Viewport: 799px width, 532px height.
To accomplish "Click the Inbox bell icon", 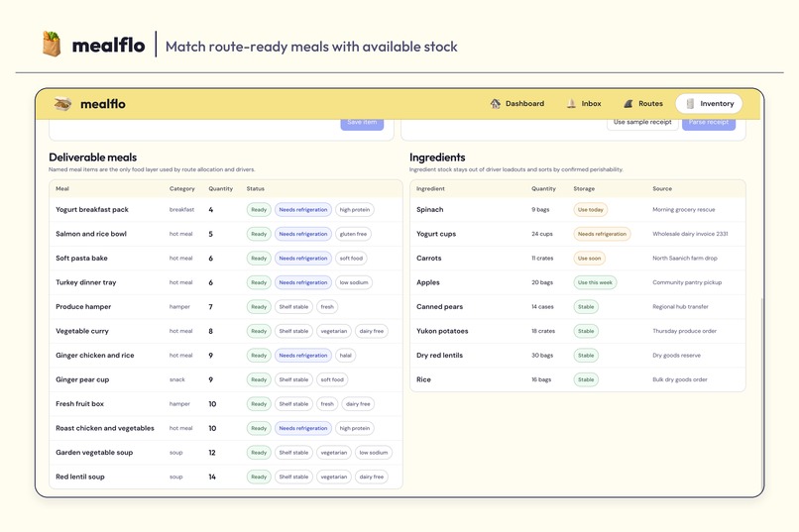I will [x=571, y=103].
